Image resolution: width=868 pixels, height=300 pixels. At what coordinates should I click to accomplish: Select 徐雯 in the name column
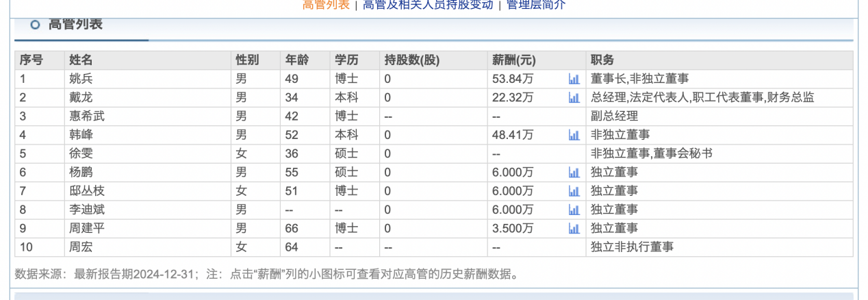(81, 153)
